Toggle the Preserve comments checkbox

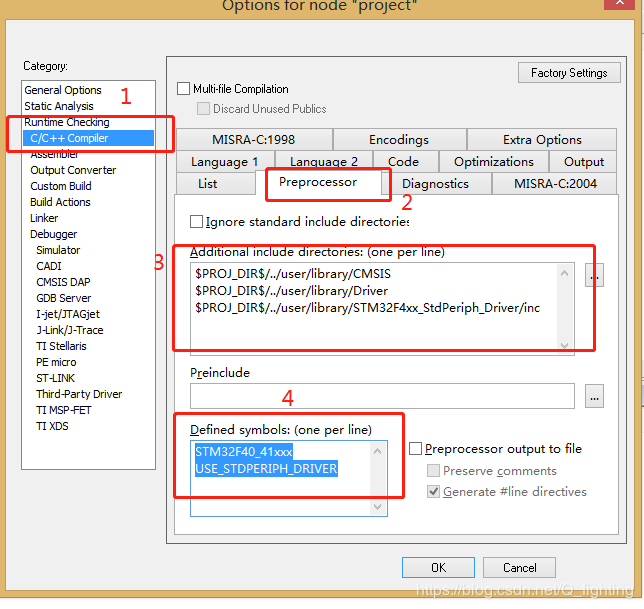(x=433, y=470)
